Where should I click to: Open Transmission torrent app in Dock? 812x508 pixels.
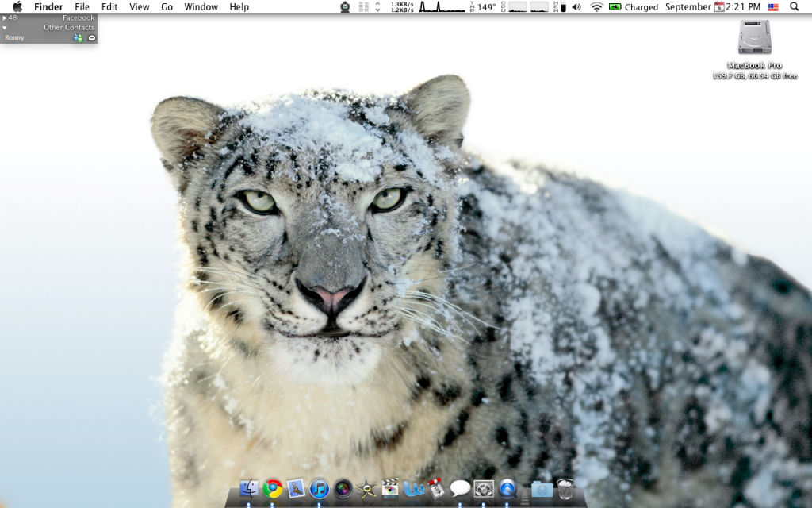(x=436, y=488)
